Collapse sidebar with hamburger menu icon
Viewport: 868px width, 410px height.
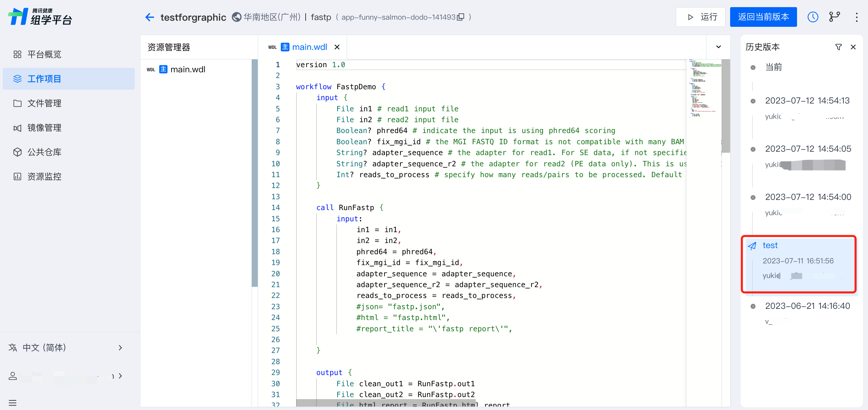(13, 403)
